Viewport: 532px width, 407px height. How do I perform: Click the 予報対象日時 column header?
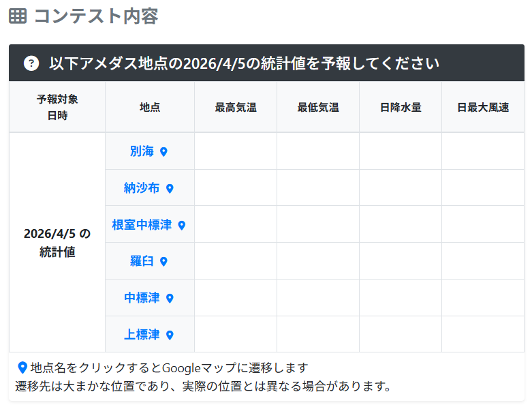click(x=57, y=107)
